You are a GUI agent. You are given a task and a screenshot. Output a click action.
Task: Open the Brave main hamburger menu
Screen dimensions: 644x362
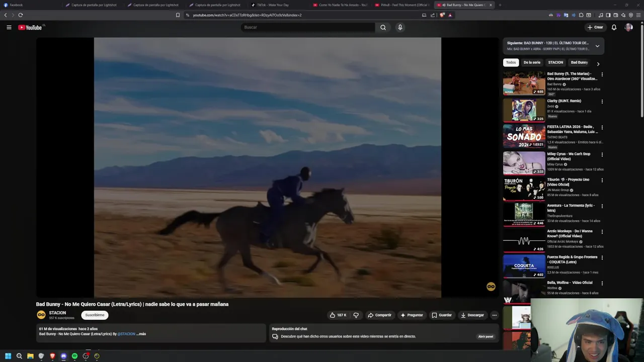(x=638, y=15)
